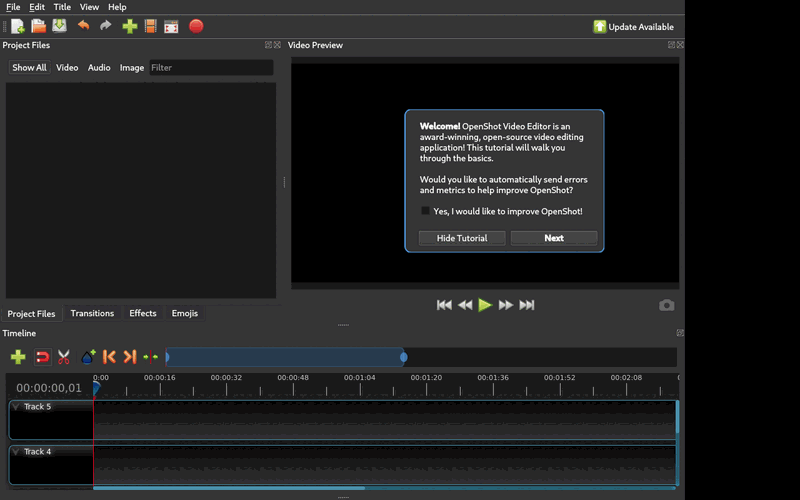Toggle timeline snapping magnet icon
The width and height of the screenshot is (800, 500).
pyautogui.click(x=42, y=357)
